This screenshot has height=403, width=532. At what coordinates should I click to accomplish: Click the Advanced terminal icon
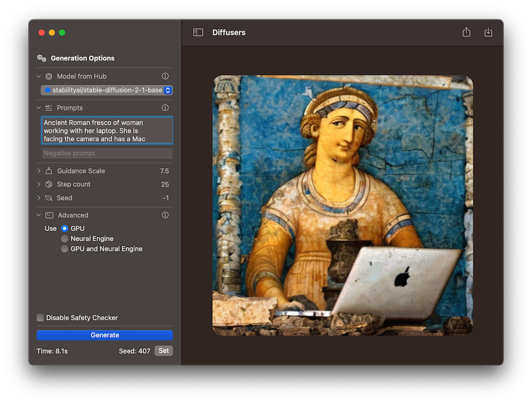click(x=49, y=215)
